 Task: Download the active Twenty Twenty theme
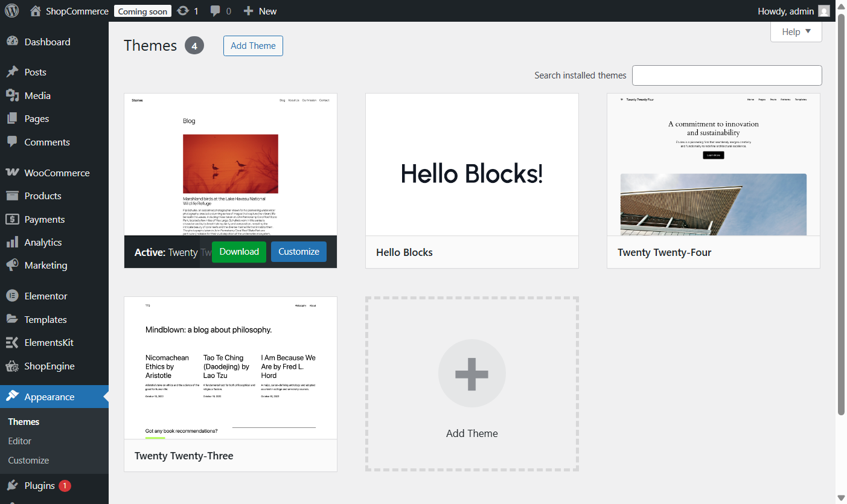tap(238, 252)
